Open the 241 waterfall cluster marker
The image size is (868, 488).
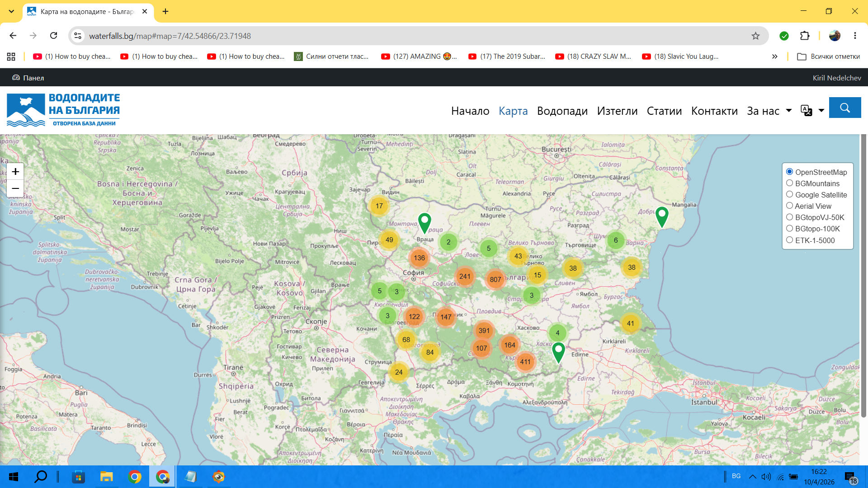click(x=465, y=276)
